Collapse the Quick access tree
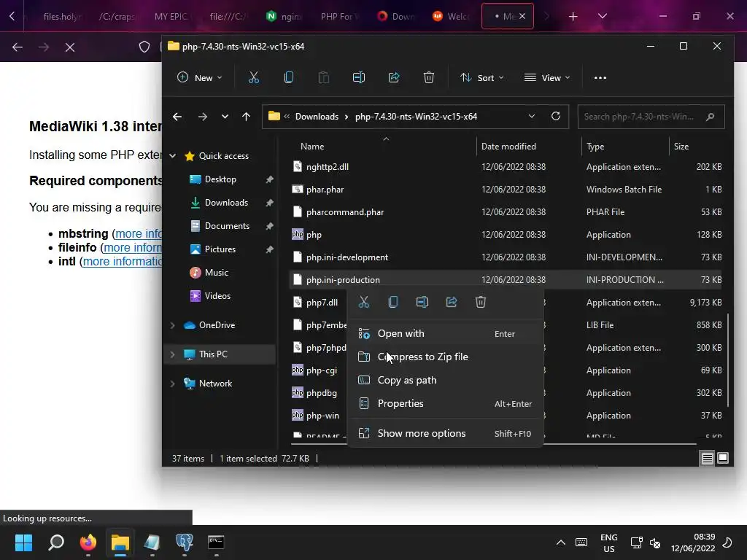 (x=172, y=156)
